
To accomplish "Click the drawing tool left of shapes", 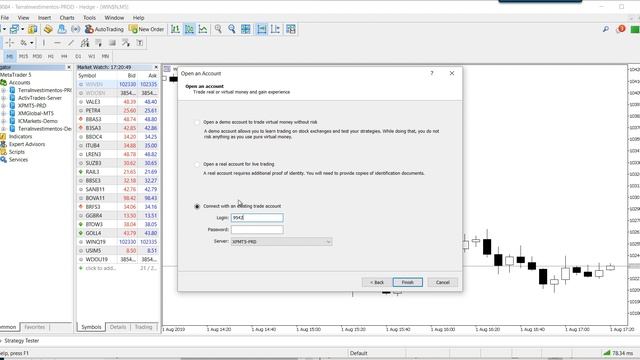I will (99, 43).
